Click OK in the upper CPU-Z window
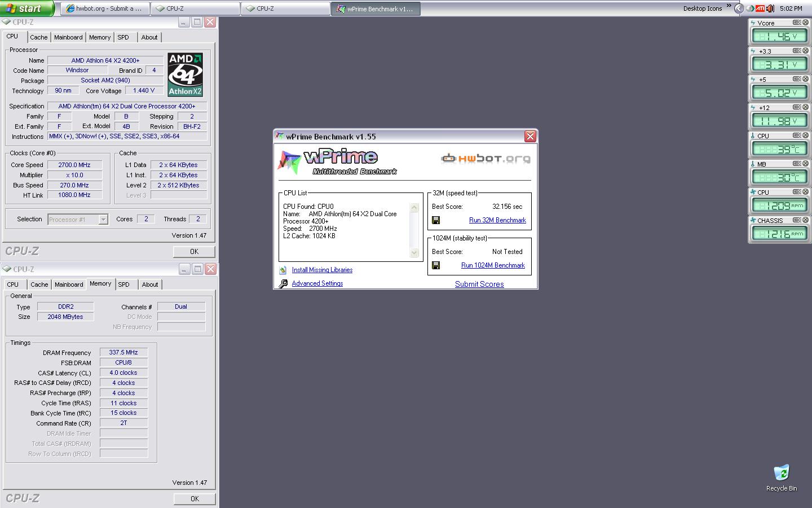 pos(194,252)
